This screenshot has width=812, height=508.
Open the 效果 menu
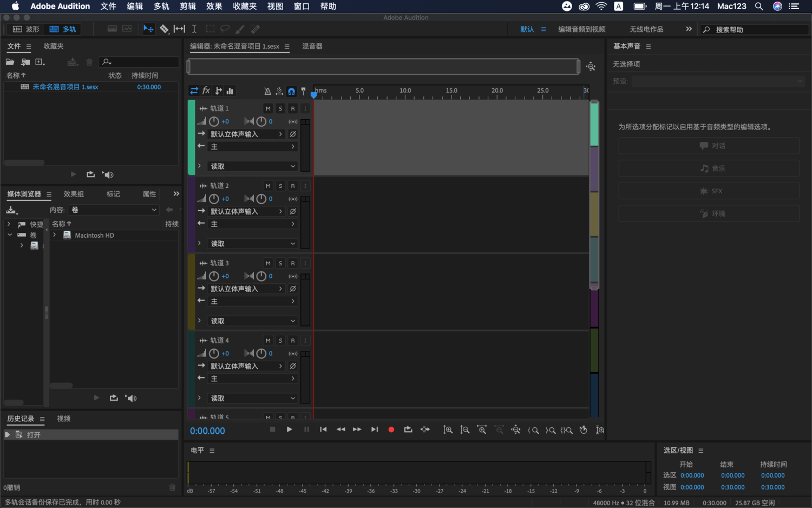(214, 6)
